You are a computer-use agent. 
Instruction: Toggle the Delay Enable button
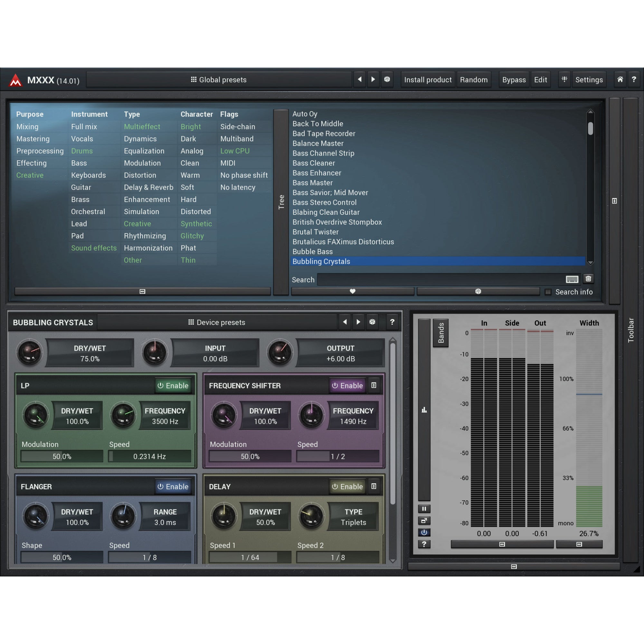coord(347,487)
